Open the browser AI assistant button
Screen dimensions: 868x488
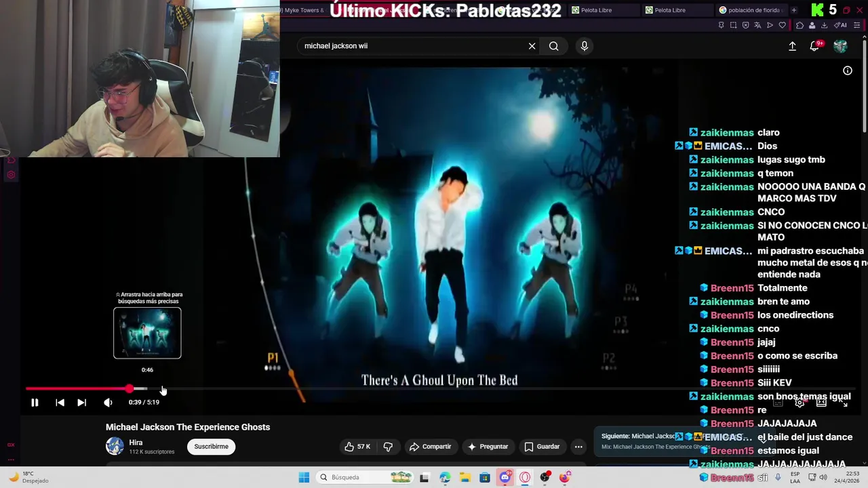click(840, 25)
